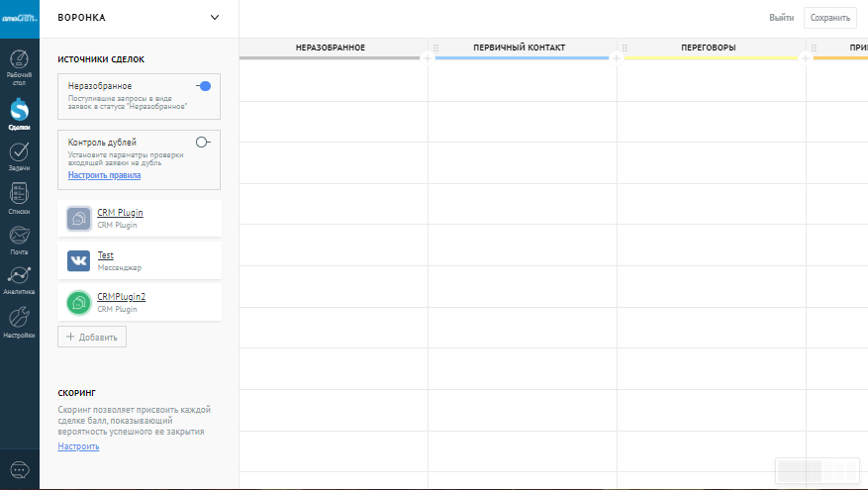Open Почта mail icon

click(x=19, y=239)
